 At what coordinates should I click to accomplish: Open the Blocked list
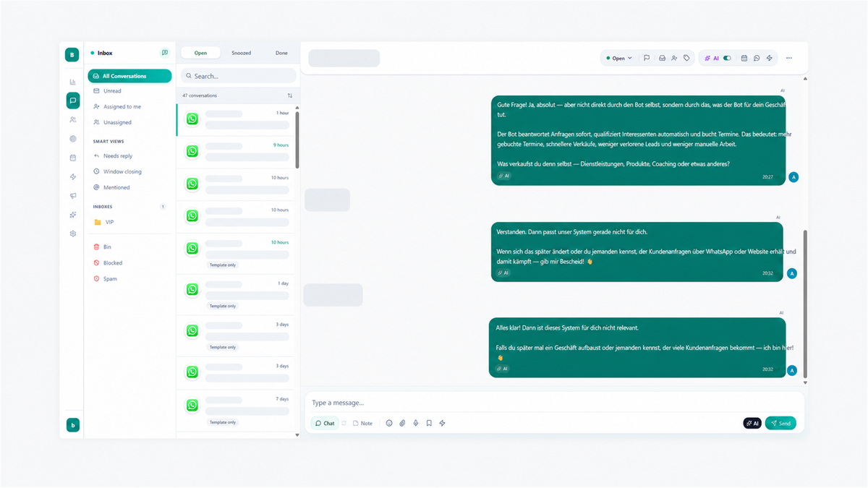coord(129,263)
